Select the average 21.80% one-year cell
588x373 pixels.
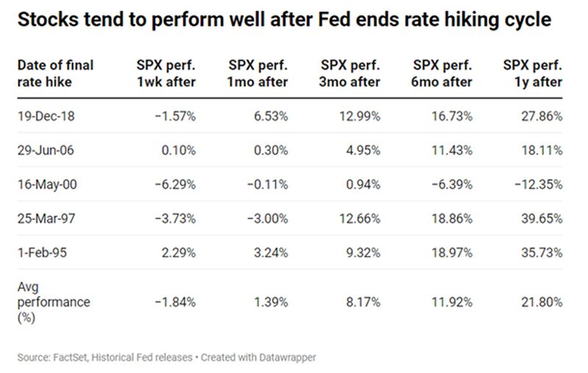[542, 302]
